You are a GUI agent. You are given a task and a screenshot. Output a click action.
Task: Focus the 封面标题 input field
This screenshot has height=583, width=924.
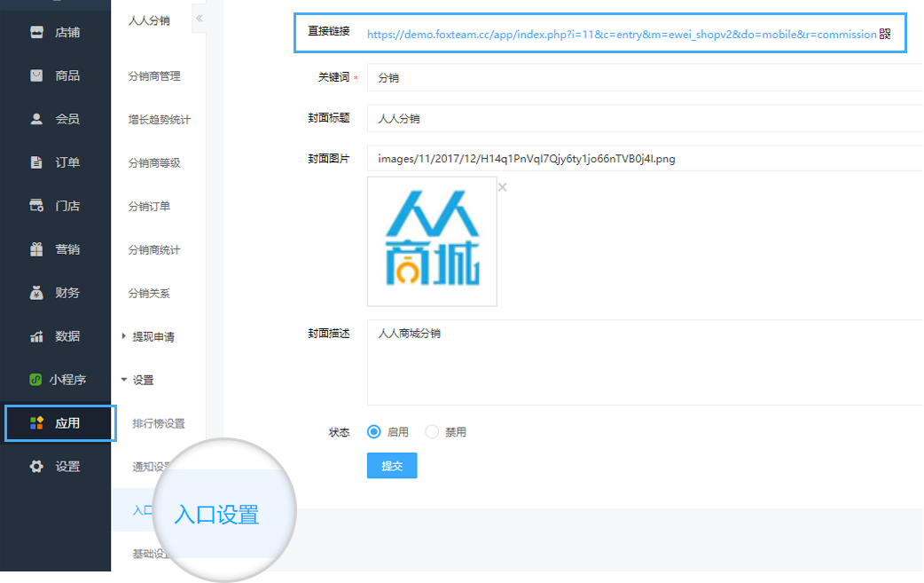click(x=646, y=118)
